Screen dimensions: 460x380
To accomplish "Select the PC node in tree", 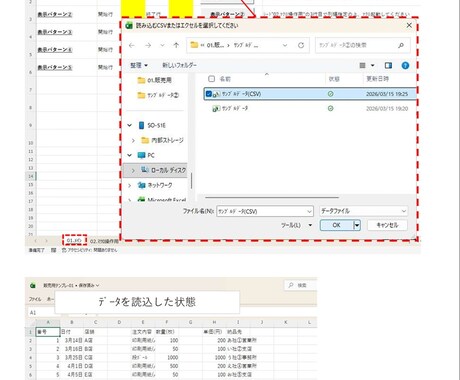I will point(146,155).
